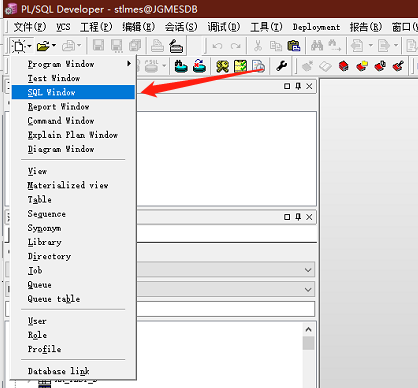Open the Deployment menu
This screenshot has height=388, width=418.
316,27
